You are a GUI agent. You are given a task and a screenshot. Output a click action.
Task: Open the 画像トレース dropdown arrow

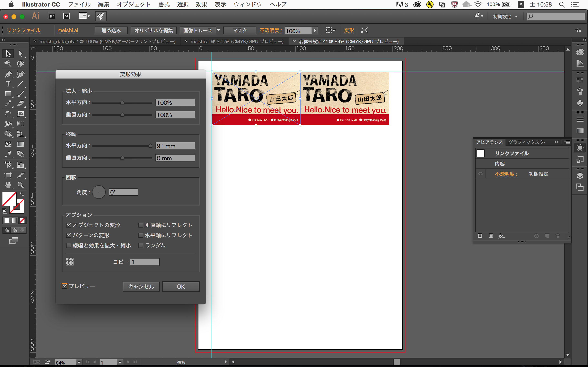pos(219,30)
